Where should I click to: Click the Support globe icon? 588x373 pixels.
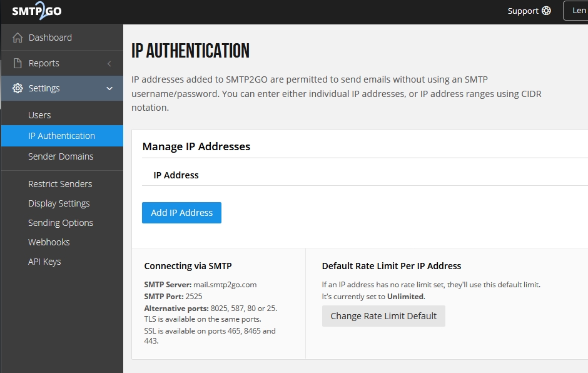click(x=547, y=11)
